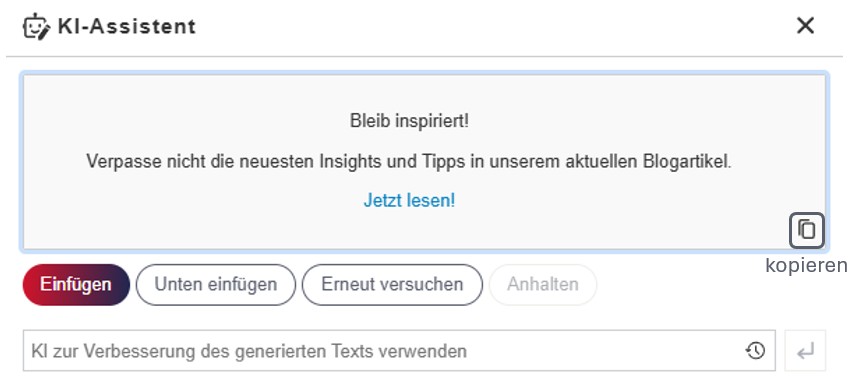This screenshot has width=857, height=384.
Task: Close the KI-Assistent panel
Action: tap(805, 25)
